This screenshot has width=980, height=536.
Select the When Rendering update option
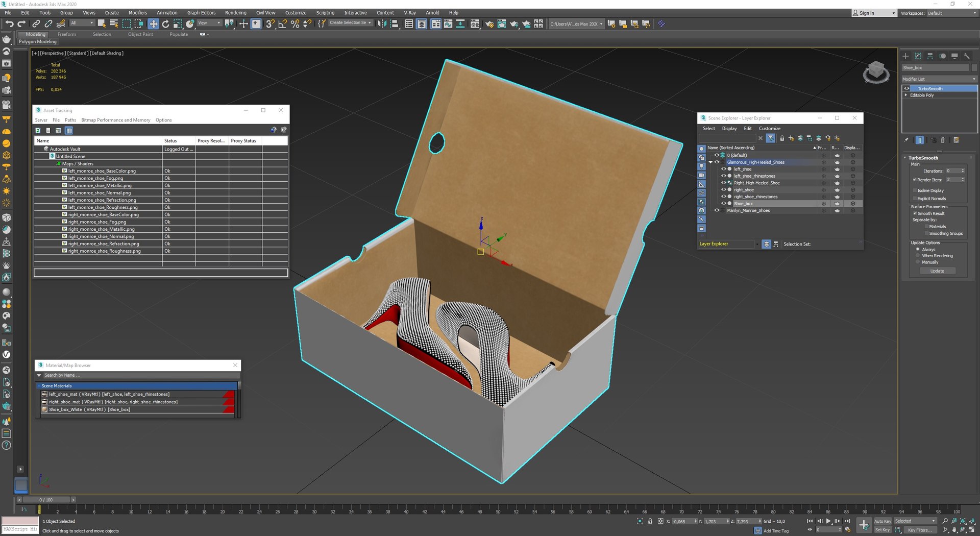coord(918,256)
